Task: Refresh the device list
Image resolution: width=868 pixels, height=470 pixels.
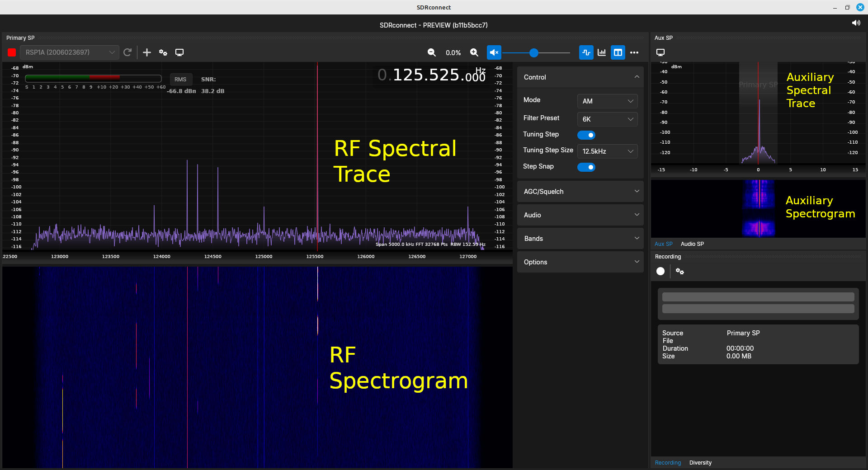Action: pos(127,52)
